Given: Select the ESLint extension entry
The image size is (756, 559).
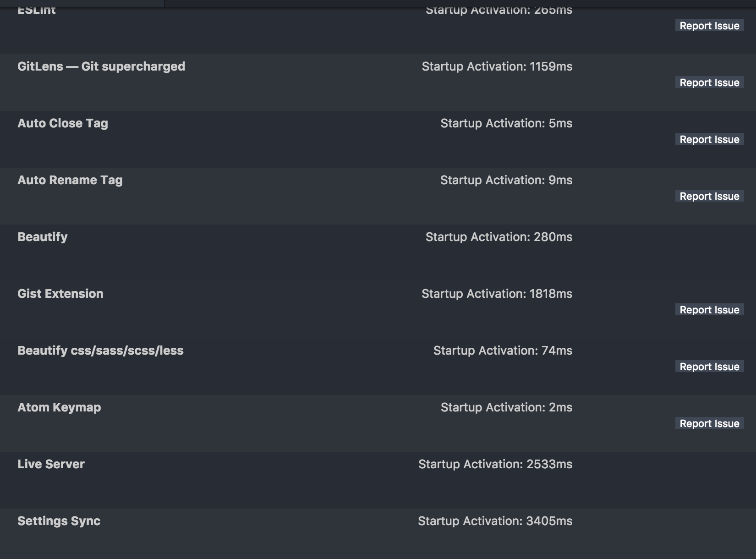Looking at the screenshot, I should tap(37, 10).
